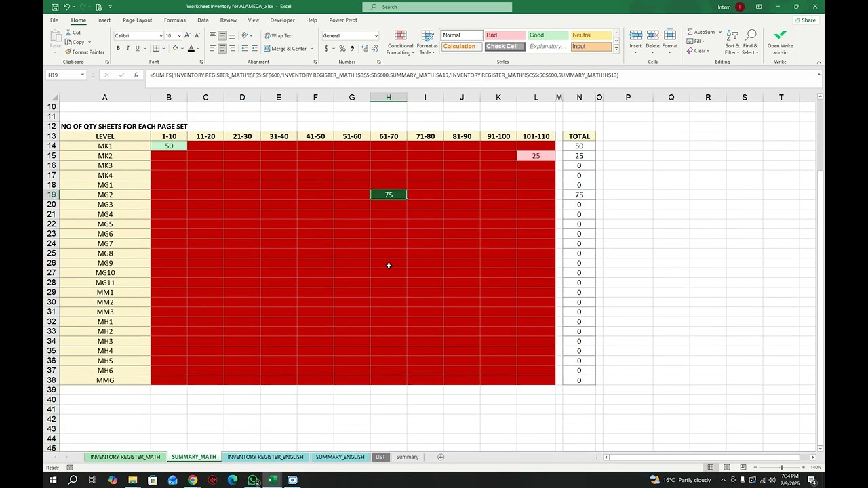Click the AutoSum sigma button
The width and height of the screenshot is (868, 488).
(x=701, y=32)
